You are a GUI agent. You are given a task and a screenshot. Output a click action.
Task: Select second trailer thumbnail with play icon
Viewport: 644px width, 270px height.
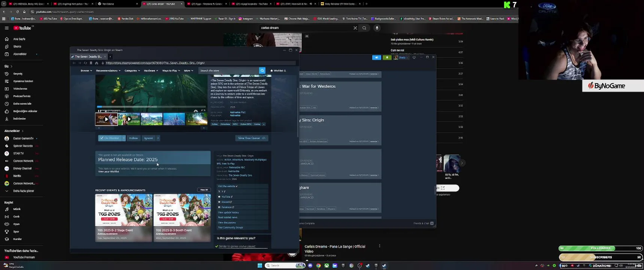[129, 119]
